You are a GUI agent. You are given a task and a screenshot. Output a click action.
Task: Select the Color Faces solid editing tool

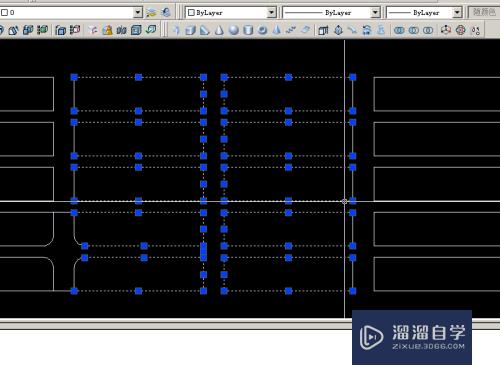[x=42, y=30]
